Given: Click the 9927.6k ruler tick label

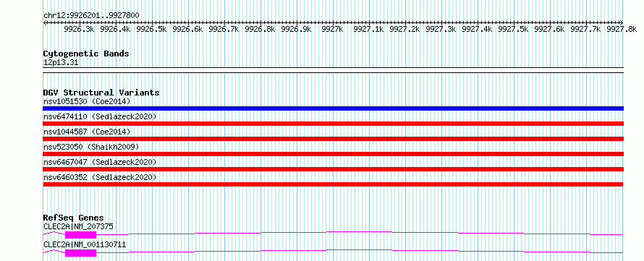Looking at the screenshot, I should 549,29.
